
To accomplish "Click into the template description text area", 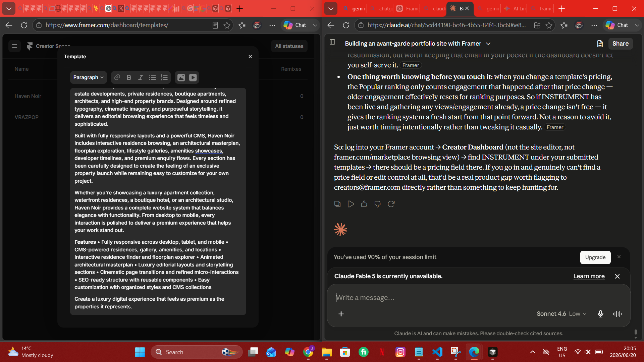I will [x=158, y=201].
